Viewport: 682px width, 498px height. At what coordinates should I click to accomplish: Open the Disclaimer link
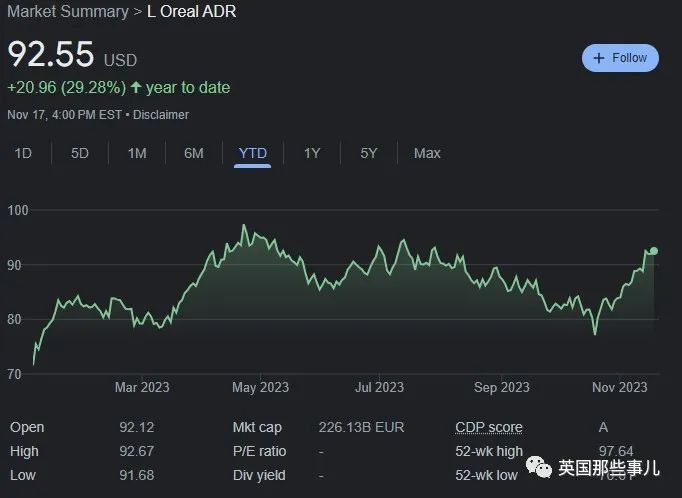(x=161, y=115)
